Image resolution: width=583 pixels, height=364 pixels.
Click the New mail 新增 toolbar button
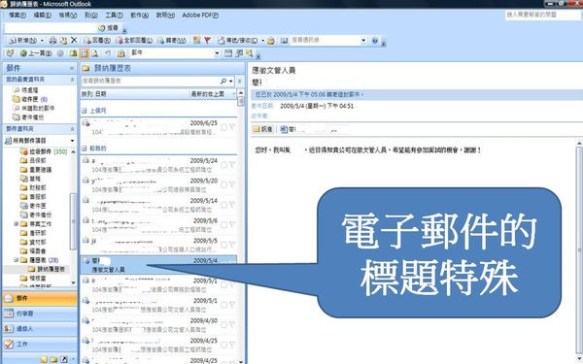pyautogui.click(x=23, y=40)
